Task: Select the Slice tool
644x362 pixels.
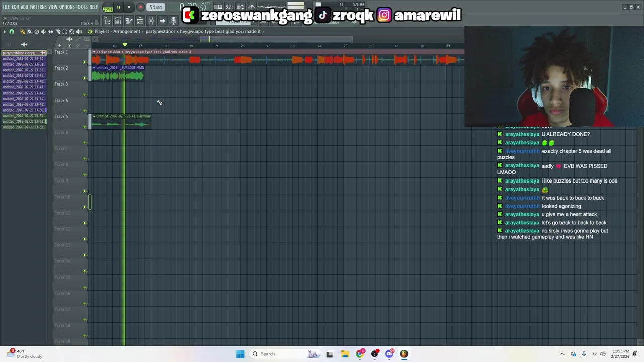Action: pos(57,32)
